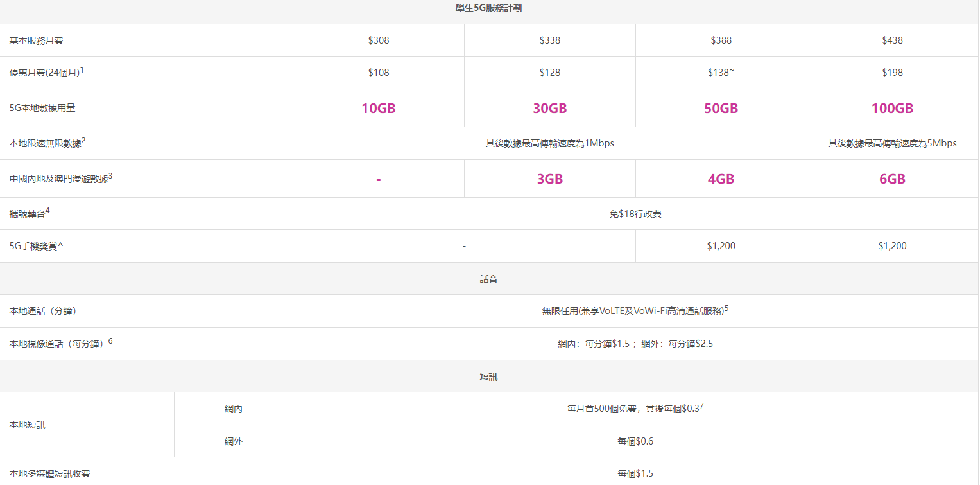Screen dimensions: 980x485
Task: Select the 30GB local data value
Action: point(550,109)
